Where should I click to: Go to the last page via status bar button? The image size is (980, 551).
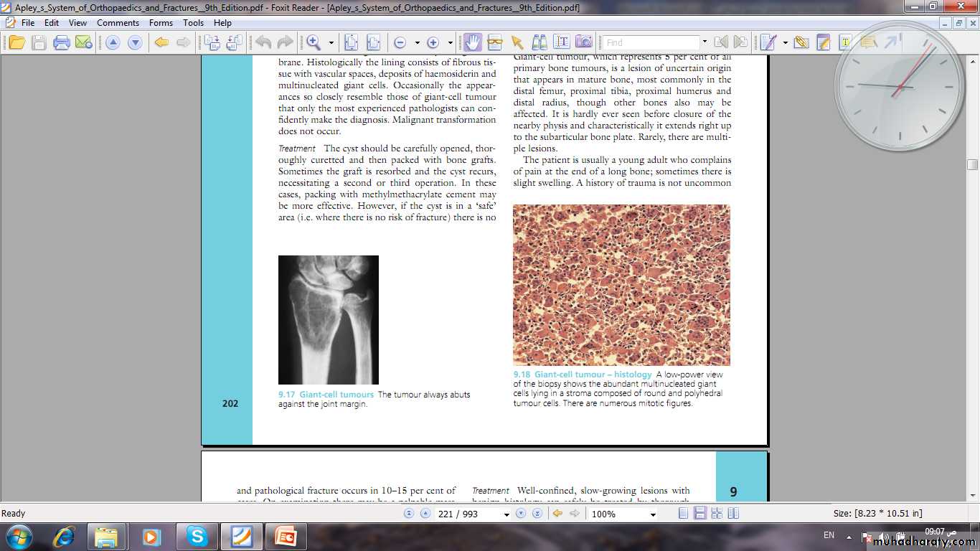click(537, 514)
